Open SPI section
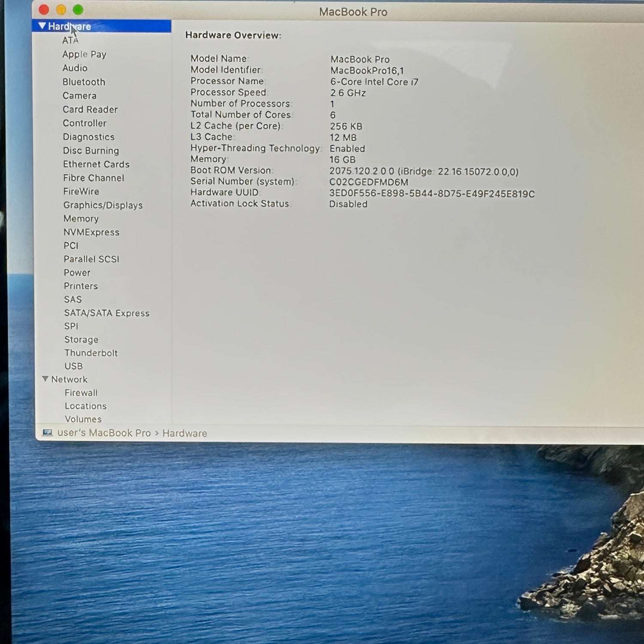 pyautogui.click(x=71, y=326)
